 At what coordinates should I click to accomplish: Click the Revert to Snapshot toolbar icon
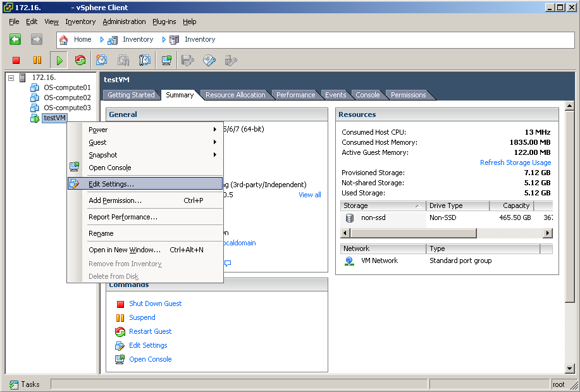[123, 60]
